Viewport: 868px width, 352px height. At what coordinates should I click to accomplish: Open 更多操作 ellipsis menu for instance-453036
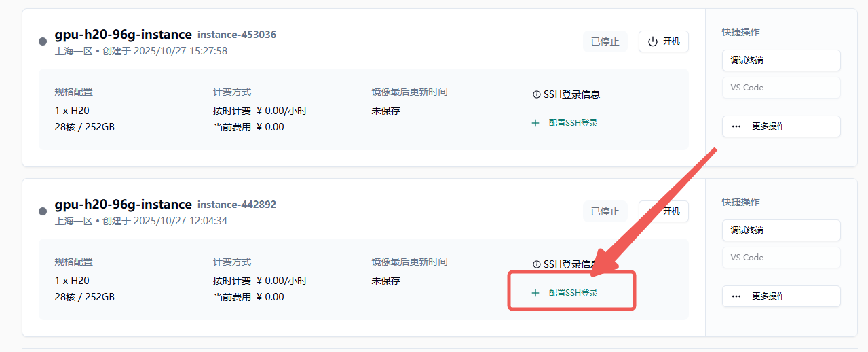(x=736, y=126)
